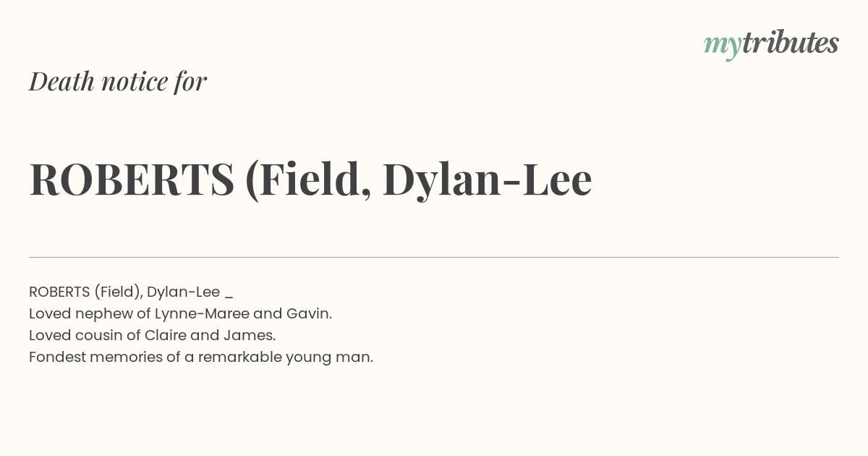
Task: Click the word "notice" in the heading
Action: 135,81
